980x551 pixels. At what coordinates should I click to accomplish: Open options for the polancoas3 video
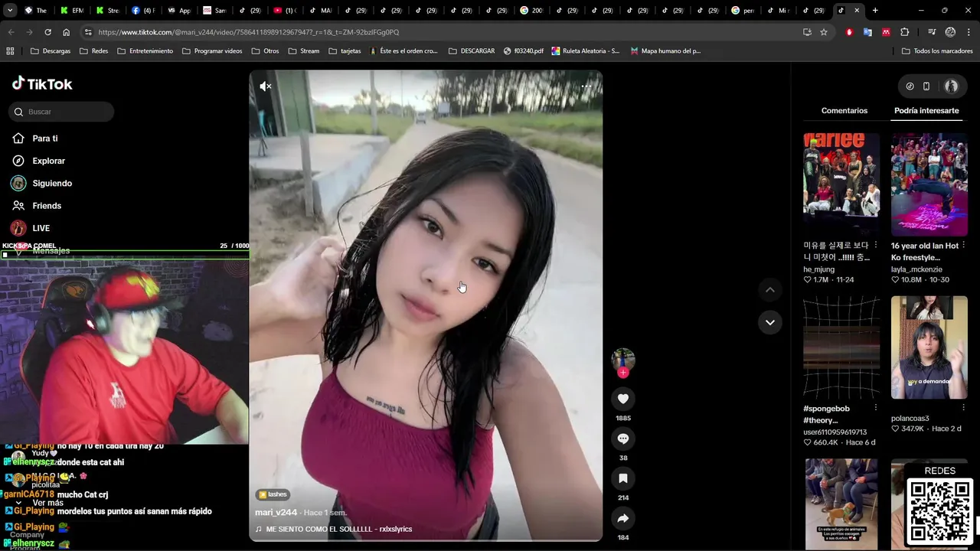(963, 408)
